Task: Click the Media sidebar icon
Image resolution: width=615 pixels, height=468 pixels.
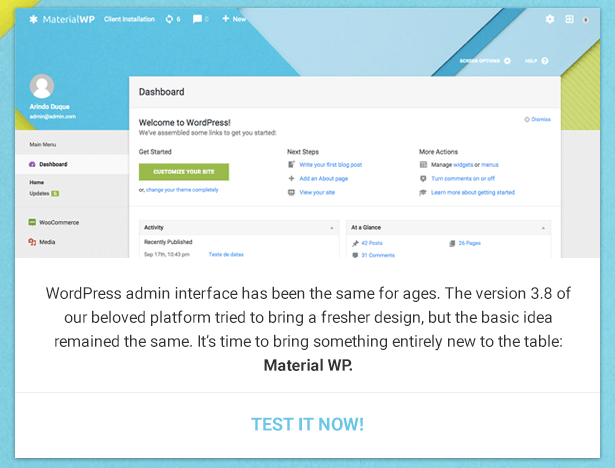Action: (32, 242)
